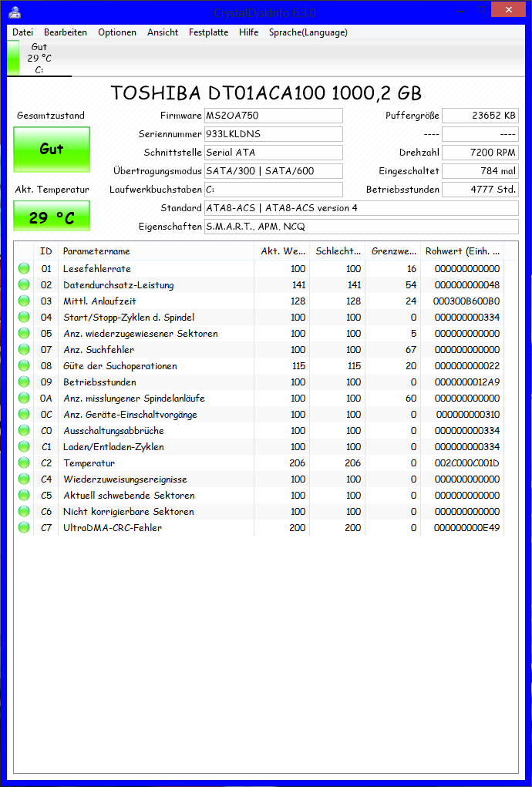Click the status circle for Anz. Suchfehler
532x787 pixels.
(x=24, y=349)
